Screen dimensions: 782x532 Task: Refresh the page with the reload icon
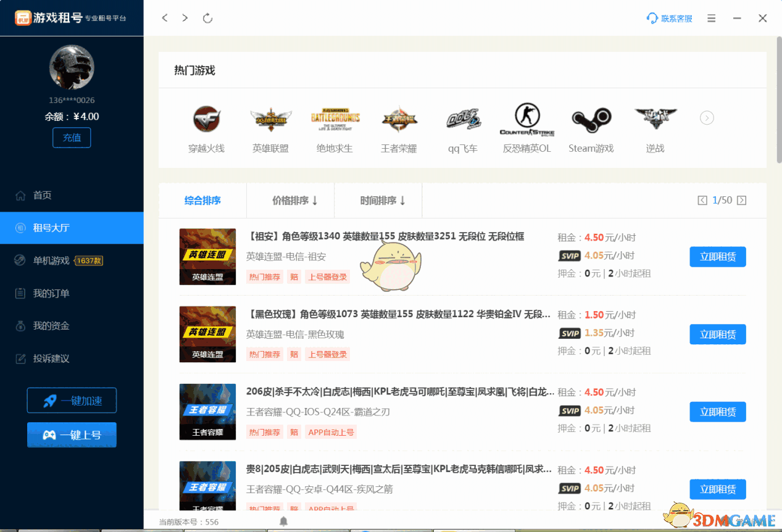207,18
